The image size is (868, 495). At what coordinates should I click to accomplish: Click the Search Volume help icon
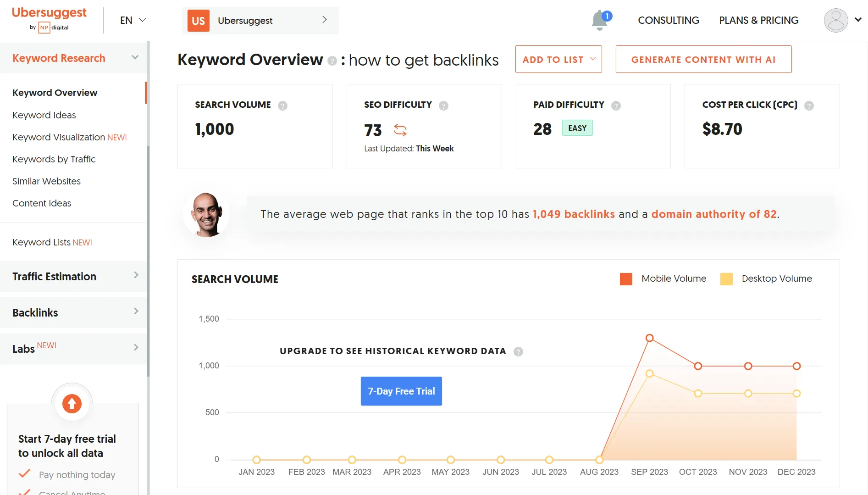tap(283, 106)
